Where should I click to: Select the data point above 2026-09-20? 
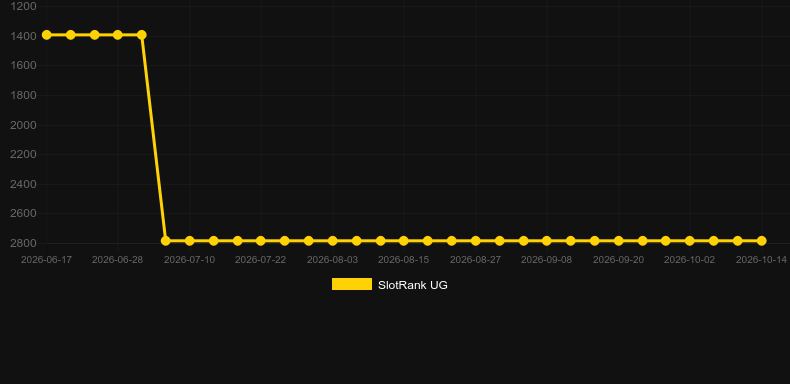(x=619, y=241)
